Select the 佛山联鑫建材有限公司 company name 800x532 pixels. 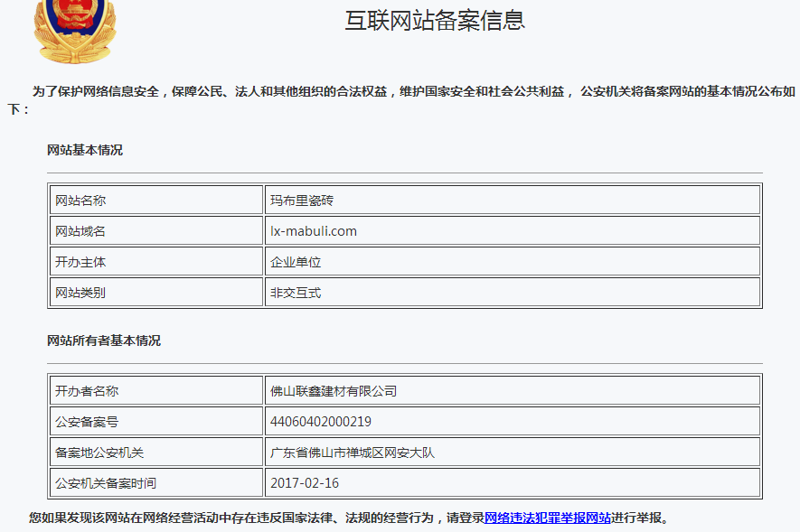(x=334, y=391)
